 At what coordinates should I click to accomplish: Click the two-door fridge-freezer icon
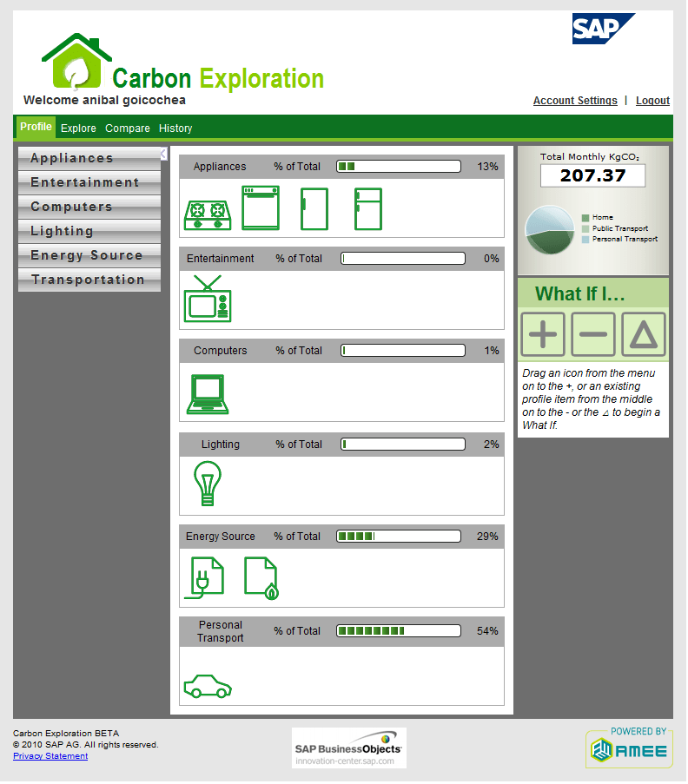tap(368, 209)
